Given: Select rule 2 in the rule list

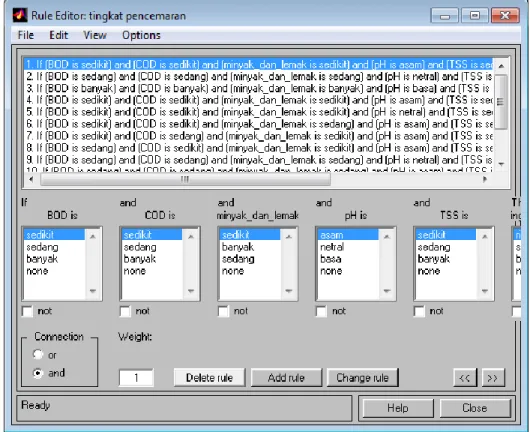Looking at the screenshot, I should click(259, 76).
